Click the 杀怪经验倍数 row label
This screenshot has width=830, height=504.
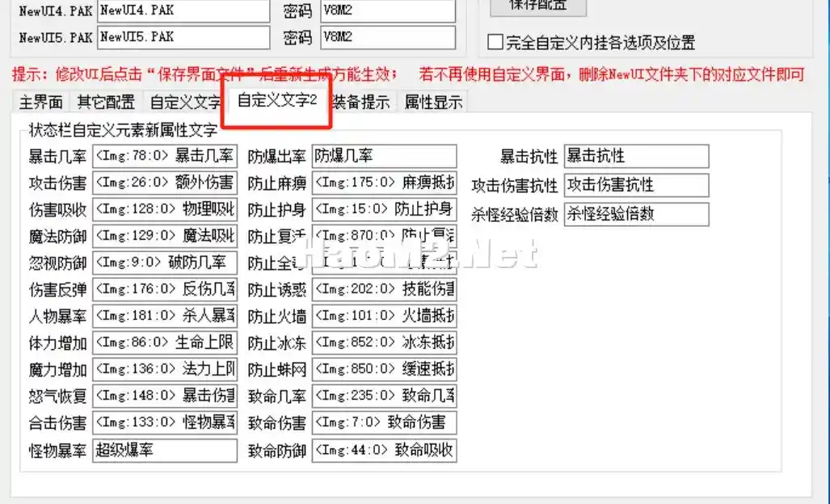pos(515,215)
